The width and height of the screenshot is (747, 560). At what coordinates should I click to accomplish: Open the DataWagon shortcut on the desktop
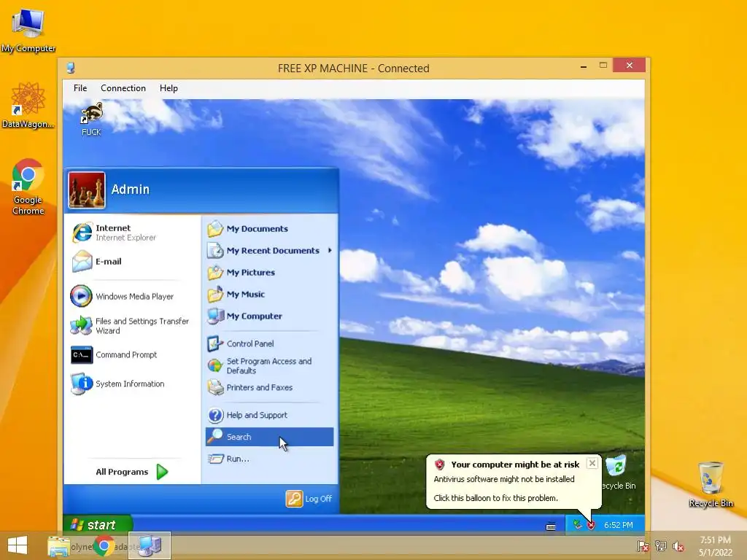pos(28,105)
